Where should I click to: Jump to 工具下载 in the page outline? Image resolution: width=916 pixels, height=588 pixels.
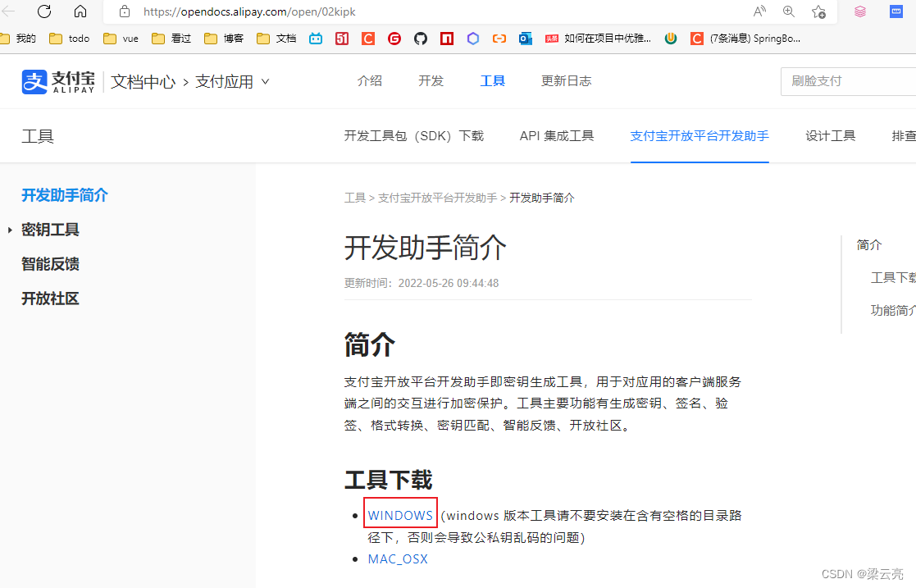(x=893, y=278)
